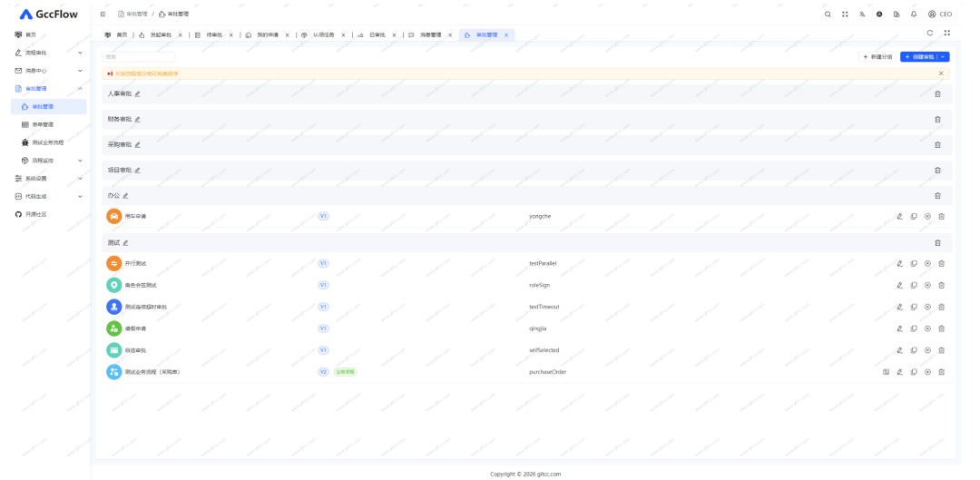Edit the selfSelected process row

pyautogui.click(x=900, y=350)
